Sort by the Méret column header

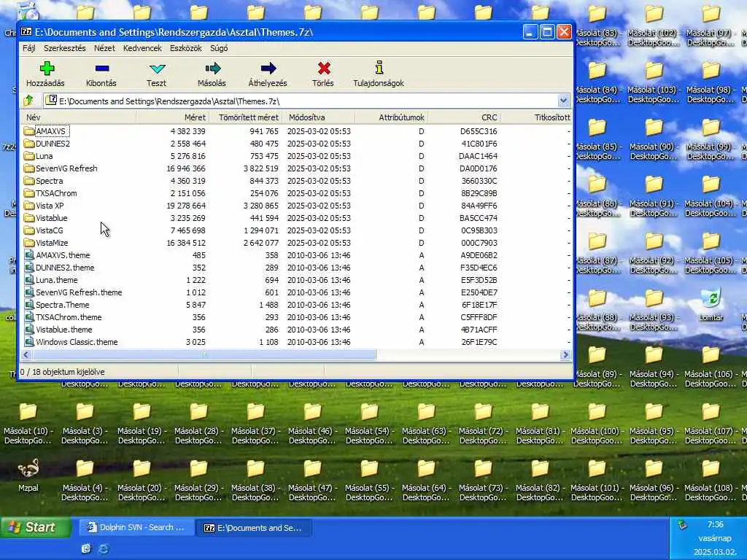click(172, 117)
